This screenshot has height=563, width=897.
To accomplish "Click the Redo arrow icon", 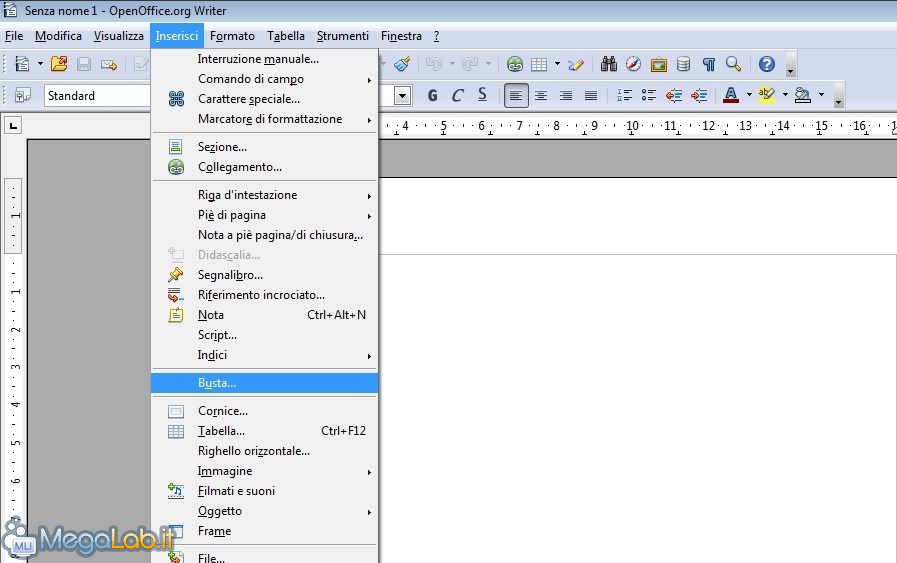I will [x=470, y=64].
